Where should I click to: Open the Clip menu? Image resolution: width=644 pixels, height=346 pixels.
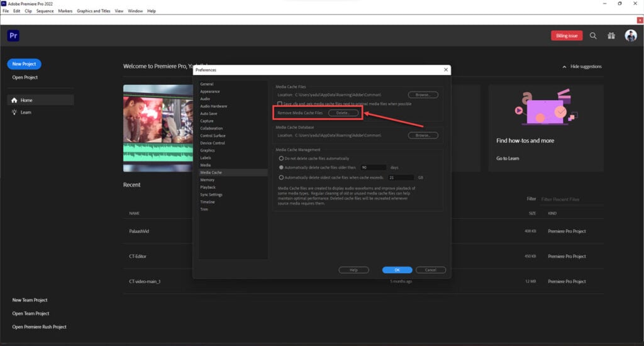coord(28,11)
